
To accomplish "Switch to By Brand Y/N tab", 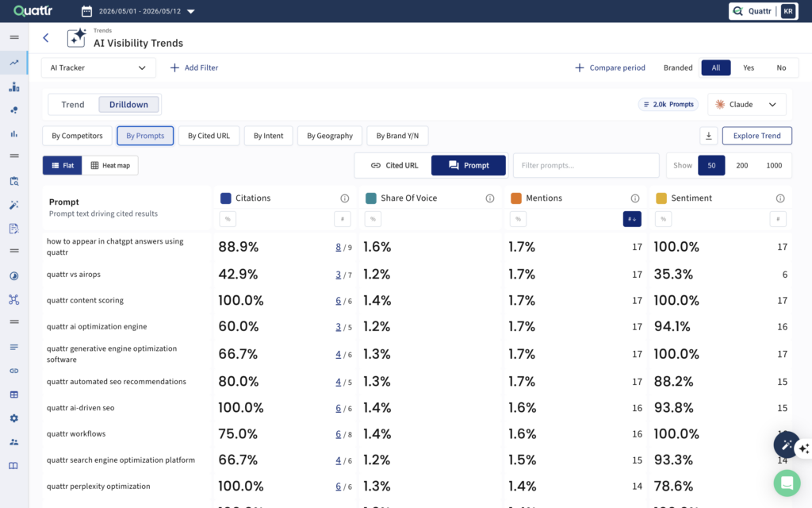I will (x=397, y=136).
